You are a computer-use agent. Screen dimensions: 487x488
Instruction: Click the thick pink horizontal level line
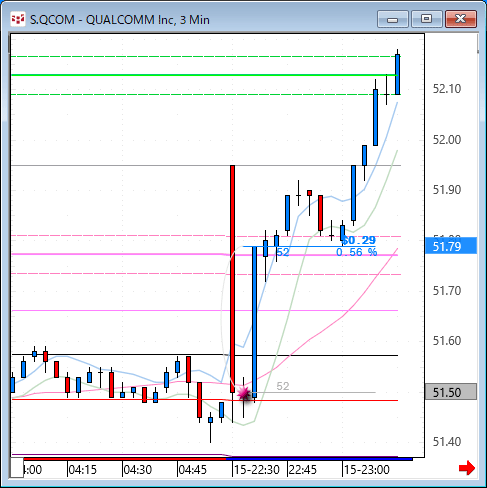(205, 255)
